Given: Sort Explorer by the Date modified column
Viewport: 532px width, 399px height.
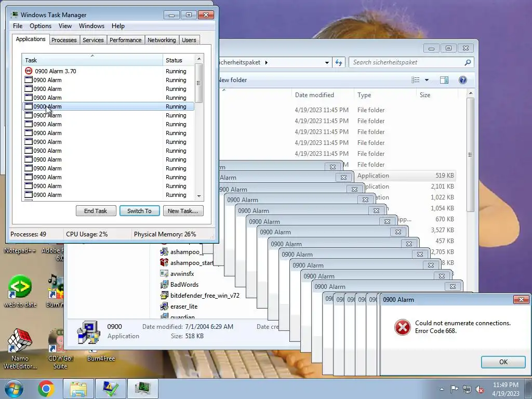Looking at the screenshot, I should (x=322, y=95).
